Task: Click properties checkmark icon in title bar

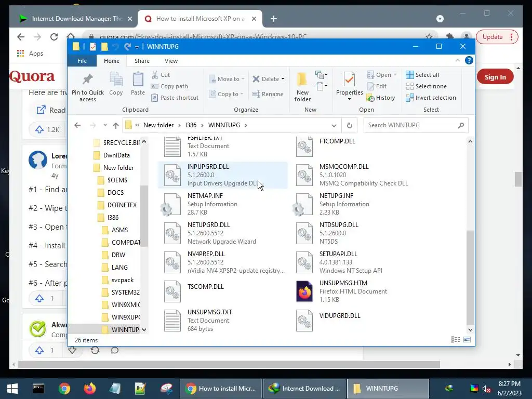Action: click(x=92, y=47)
